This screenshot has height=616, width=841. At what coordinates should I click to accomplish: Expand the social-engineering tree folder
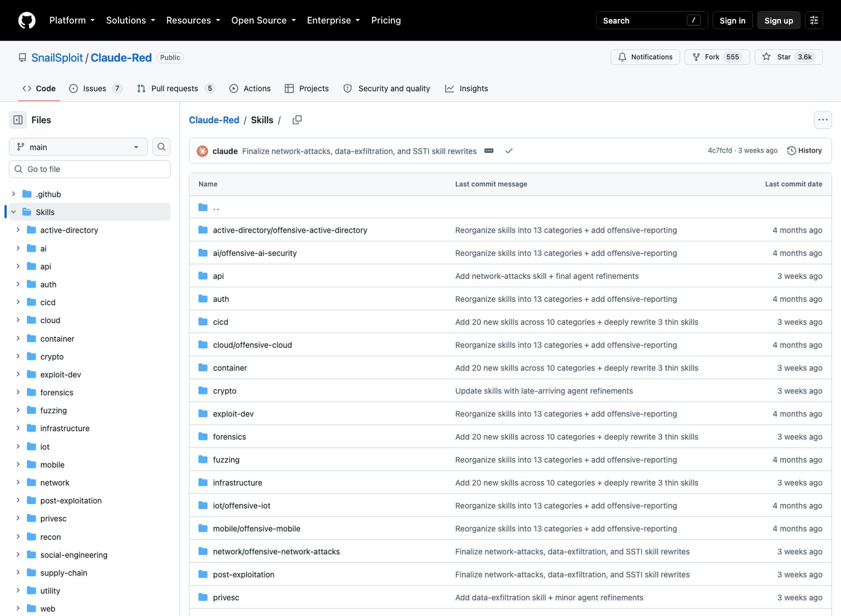[x=18, y=555]
